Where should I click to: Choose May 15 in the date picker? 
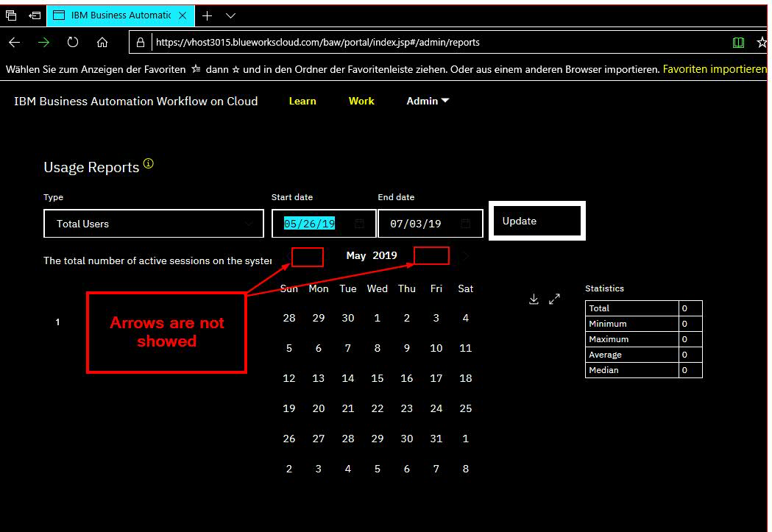(x=377, y=378)
